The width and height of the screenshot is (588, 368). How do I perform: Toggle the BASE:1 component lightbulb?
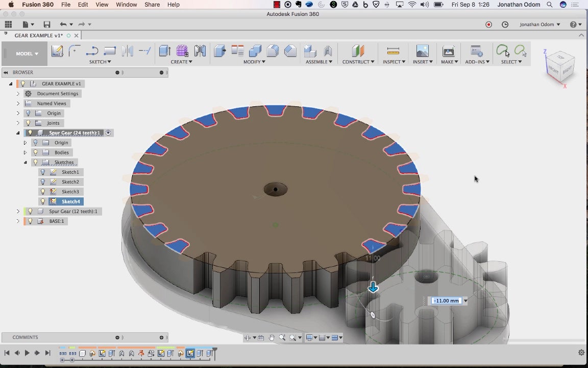point(30,221)
